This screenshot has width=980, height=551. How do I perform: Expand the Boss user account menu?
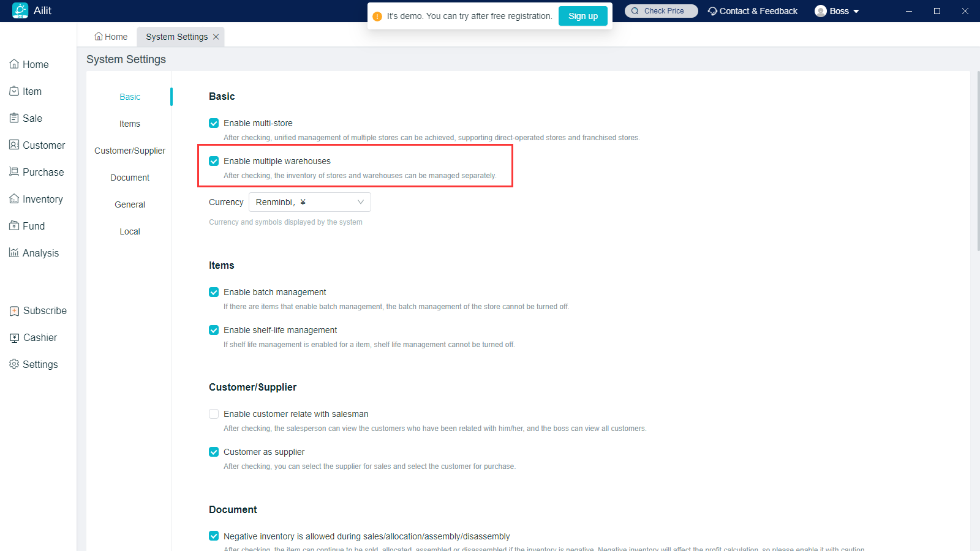click(x=838, y=11)
